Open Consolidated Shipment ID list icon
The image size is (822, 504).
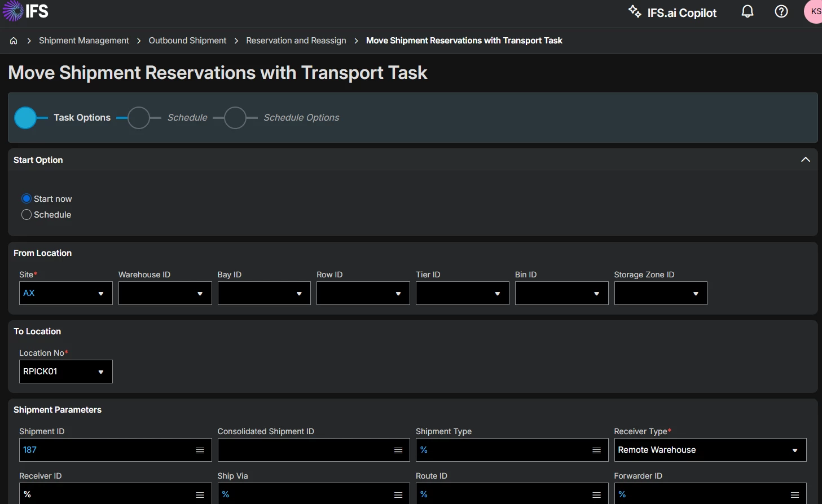point(398,450)
